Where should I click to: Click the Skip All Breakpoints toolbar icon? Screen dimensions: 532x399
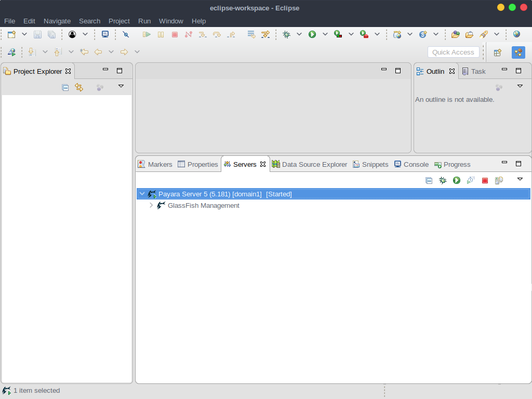coord(126,34)
